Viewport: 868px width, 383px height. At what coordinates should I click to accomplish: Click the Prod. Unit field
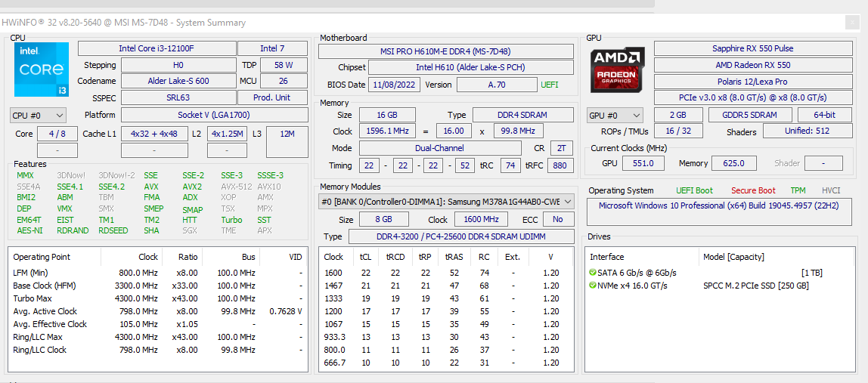tap(272, 98)
